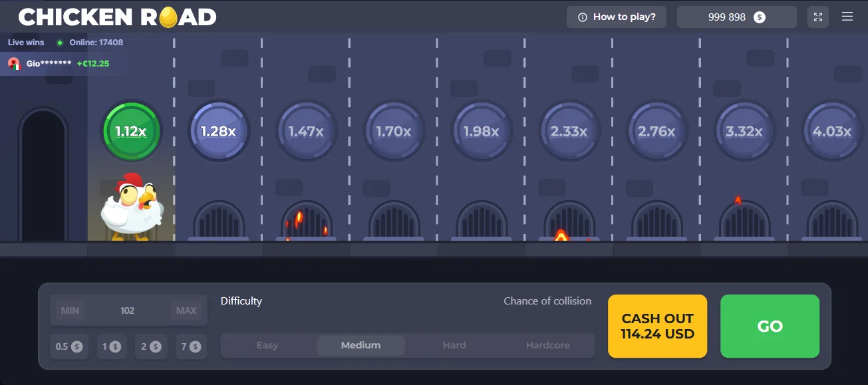
Task: Click the sewer grate under 2.76x
Action: click(x=656, y=221)
